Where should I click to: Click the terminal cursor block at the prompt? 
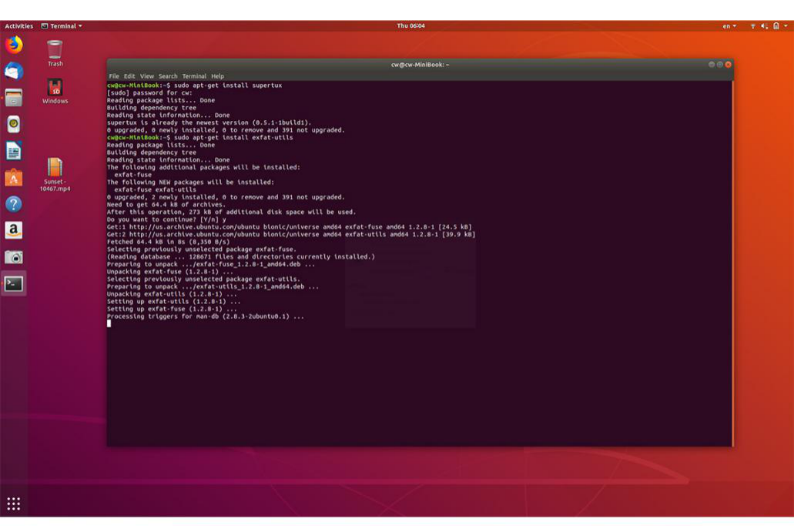(109, 323)
